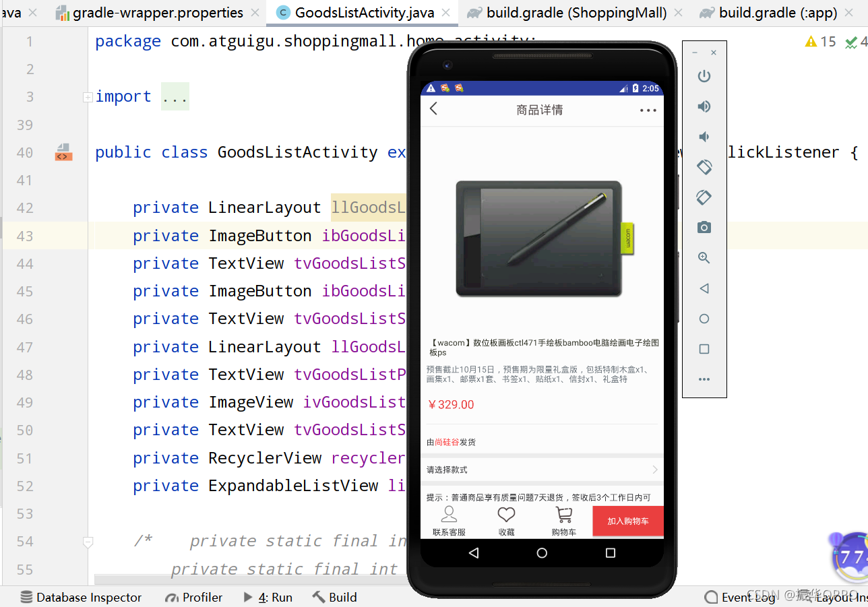Screen dimensions: 868x607
Task: Increase emulator volume with volume-up icon
Action: tap(704, 106)
